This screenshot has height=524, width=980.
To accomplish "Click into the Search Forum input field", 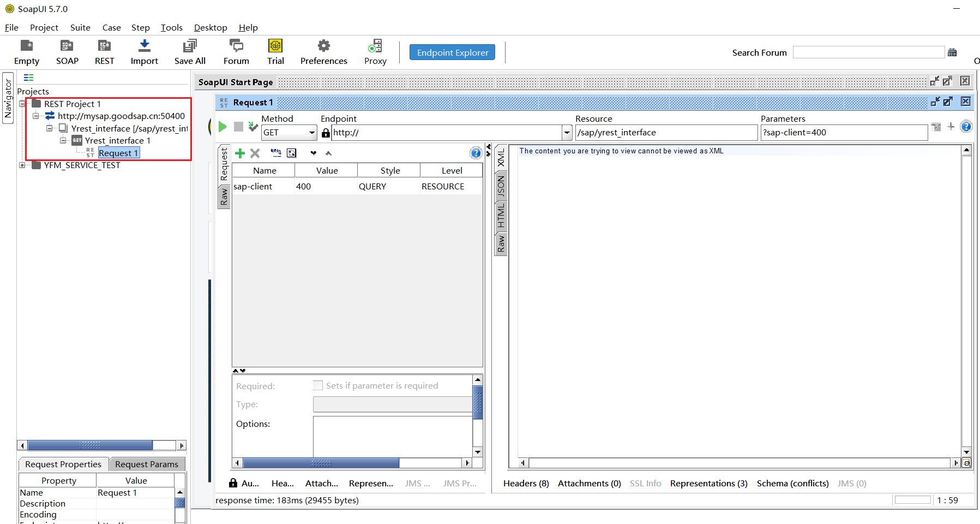I will [869, 52].
